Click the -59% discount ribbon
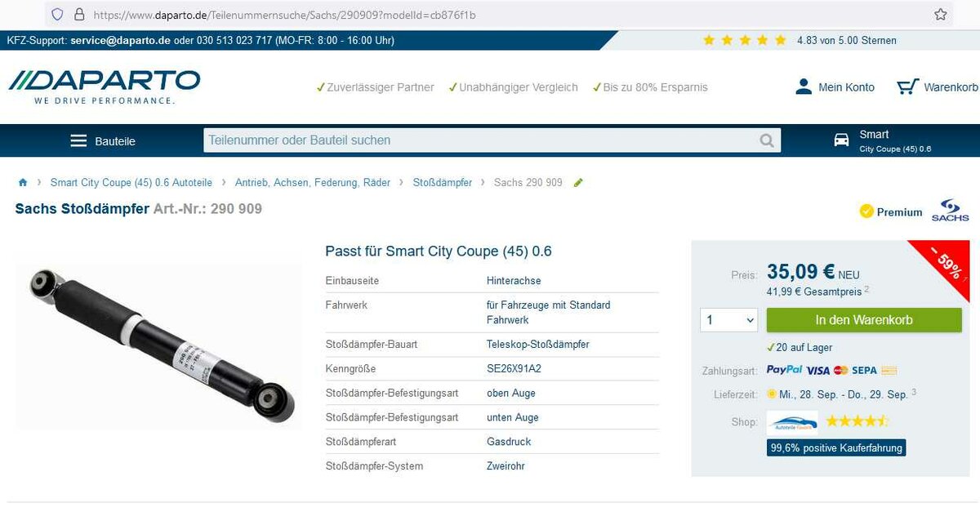Image resolution: width=980 pixels, height=512 pixels. pos(947,263)
